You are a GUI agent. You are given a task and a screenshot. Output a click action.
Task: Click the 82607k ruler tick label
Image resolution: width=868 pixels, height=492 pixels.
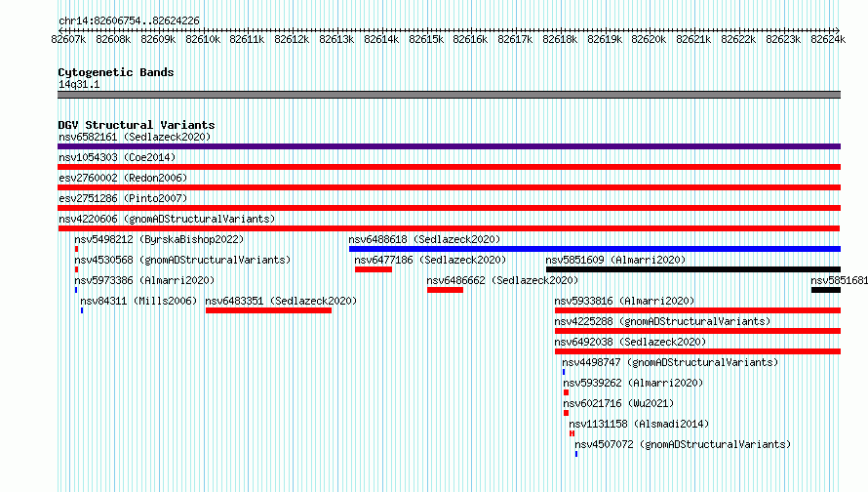pos(68,39)
